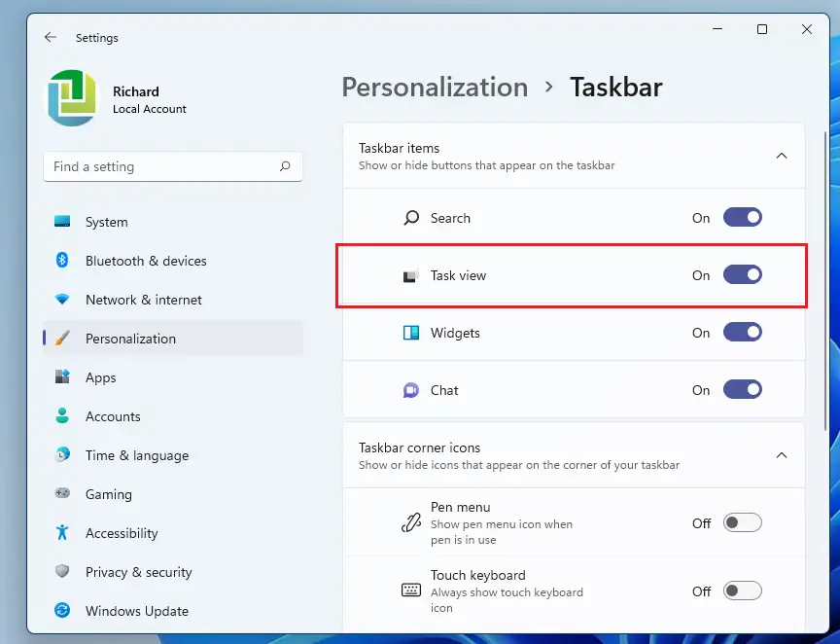Click the Chat camera icon

[x=411, y=390]
